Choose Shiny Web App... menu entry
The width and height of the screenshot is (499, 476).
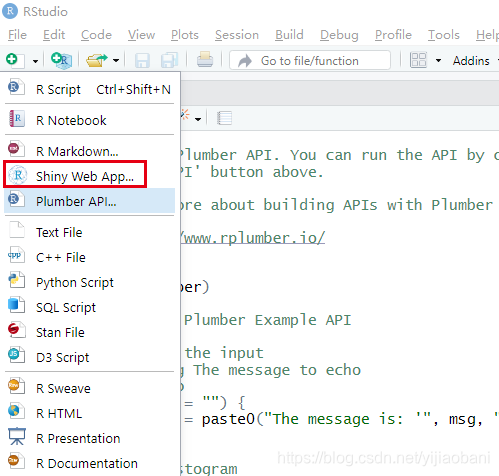89,176
